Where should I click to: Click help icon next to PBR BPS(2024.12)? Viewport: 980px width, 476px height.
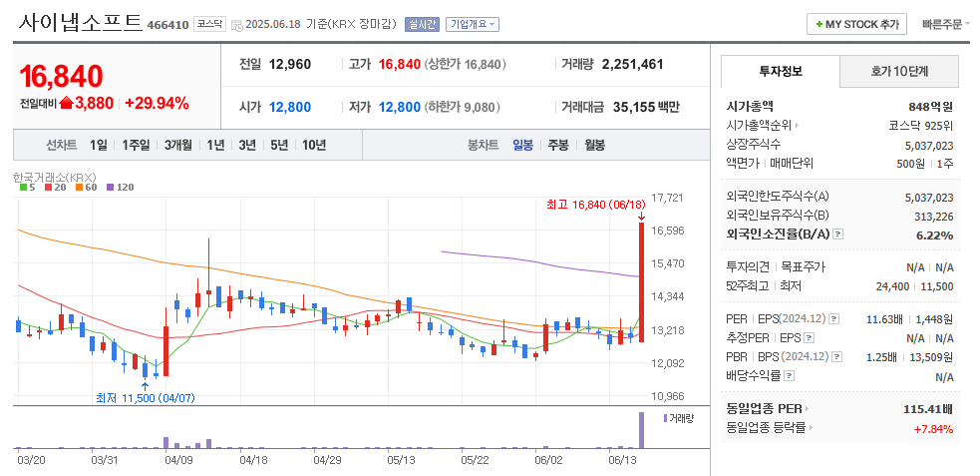click(837, 357)
